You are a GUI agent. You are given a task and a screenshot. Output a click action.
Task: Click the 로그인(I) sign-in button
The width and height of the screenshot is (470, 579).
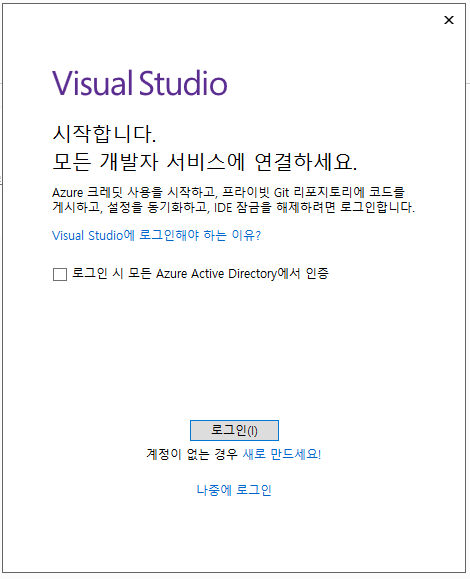[x=234, y=430]
